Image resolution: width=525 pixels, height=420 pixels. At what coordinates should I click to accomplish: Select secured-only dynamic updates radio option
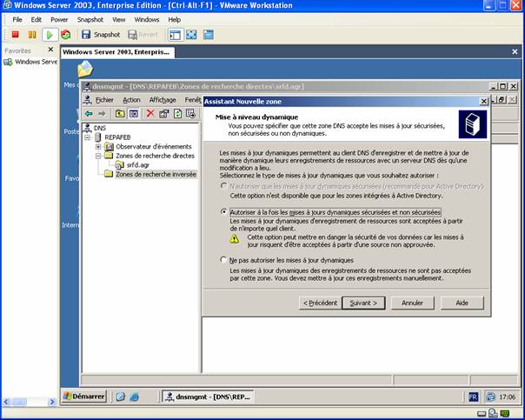click(x=223, y=185)
